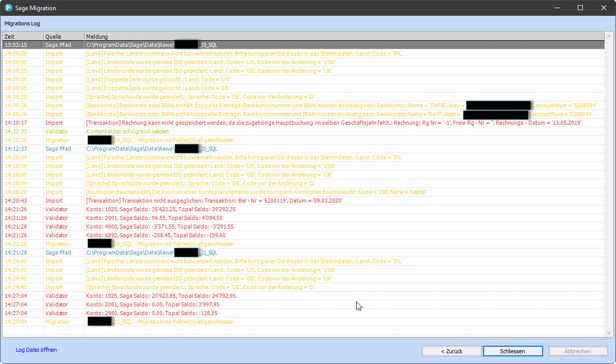Select the Transaktion nicht ausgeglichen error row
The image size is (616, 364).
click(214, 201)
